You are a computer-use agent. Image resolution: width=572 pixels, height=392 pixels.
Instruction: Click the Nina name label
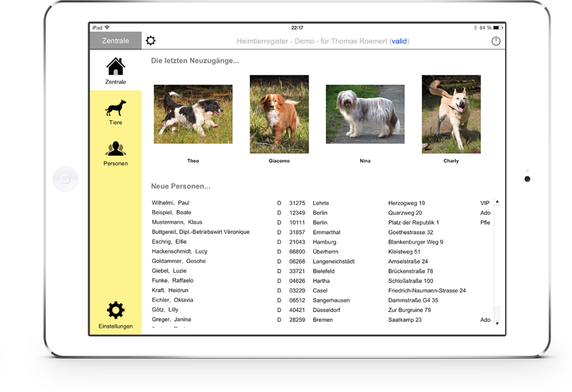[365, 161]
